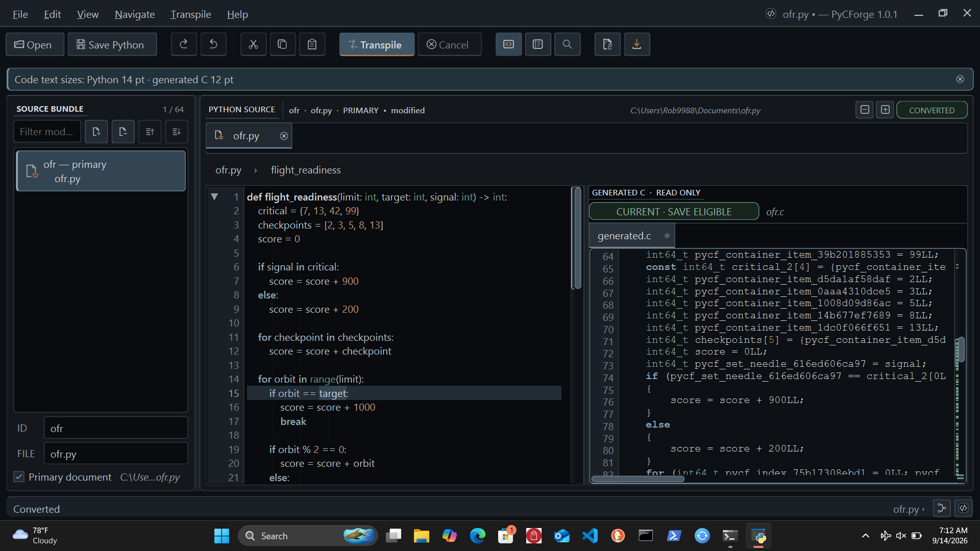The image size is (980, 551).
Task: Open the Transpile menu
Action: (191, 14)
